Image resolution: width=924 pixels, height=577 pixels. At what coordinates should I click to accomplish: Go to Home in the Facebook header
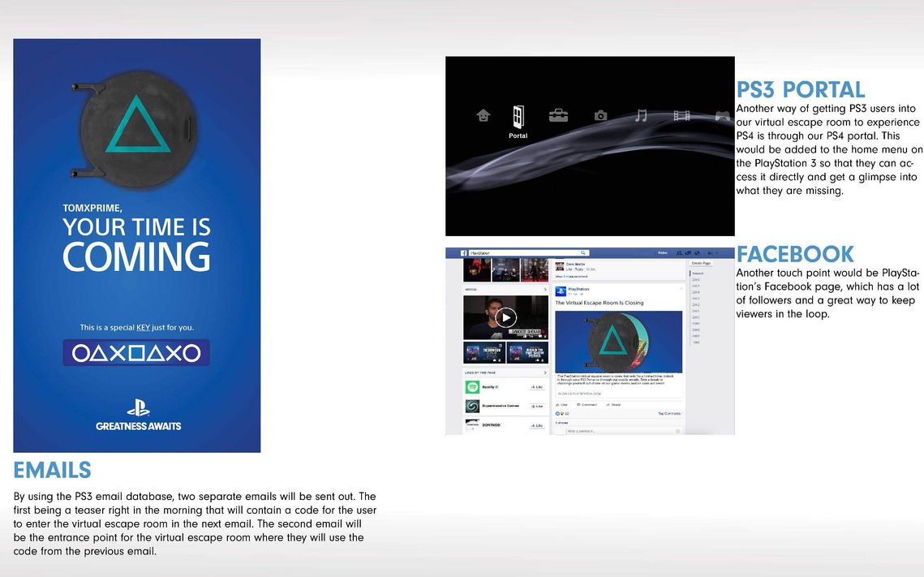point(662,253)
